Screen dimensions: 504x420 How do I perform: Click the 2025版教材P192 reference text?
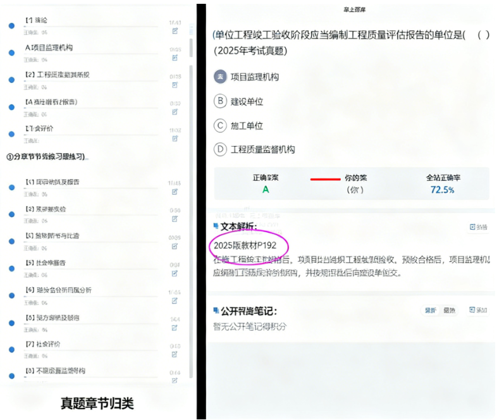[x=245, y=245]
